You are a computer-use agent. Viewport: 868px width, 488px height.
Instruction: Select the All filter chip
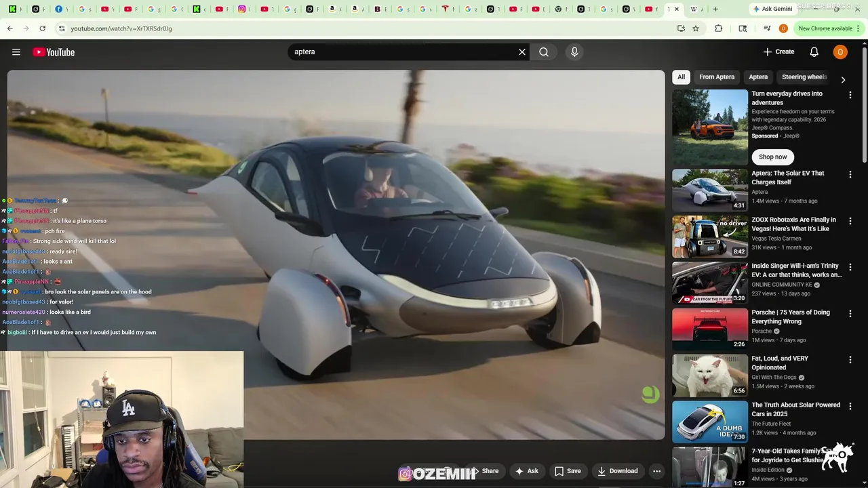click(x=681, y=77)
